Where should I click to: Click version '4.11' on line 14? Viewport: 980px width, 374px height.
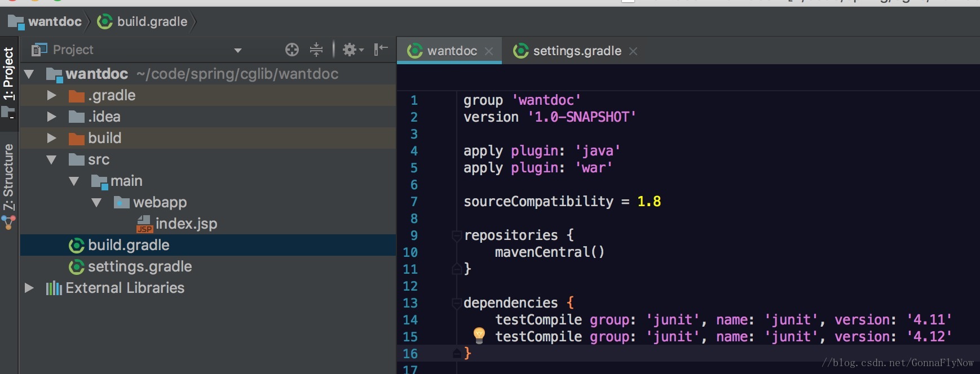[x=929, y=320]
